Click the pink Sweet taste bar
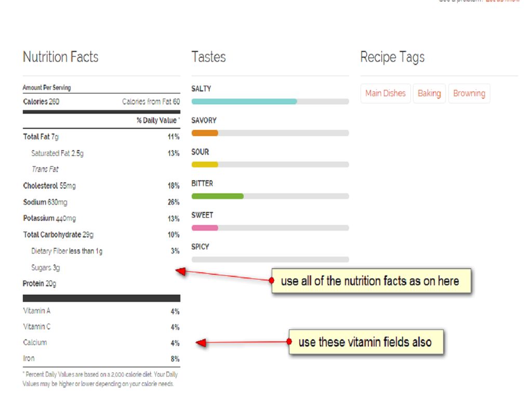Image resolution: width=532 pixels, height=399 pixels. (205, 228)
